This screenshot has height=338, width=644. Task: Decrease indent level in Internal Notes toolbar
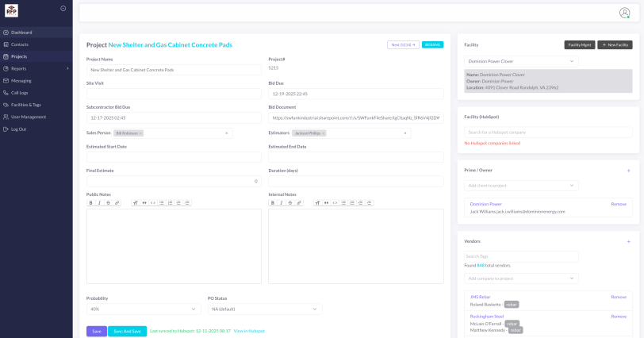[360, 203]
